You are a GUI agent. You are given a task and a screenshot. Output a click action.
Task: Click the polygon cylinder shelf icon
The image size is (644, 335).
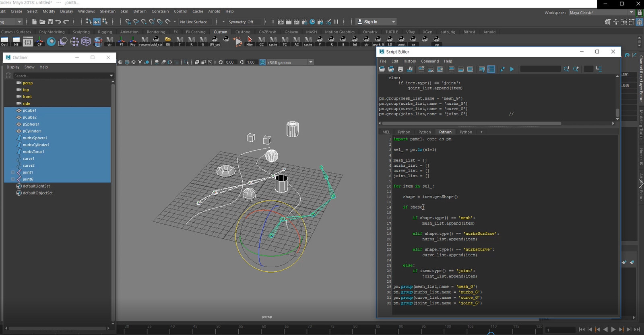pyautogui.click(x=98, y=41)
